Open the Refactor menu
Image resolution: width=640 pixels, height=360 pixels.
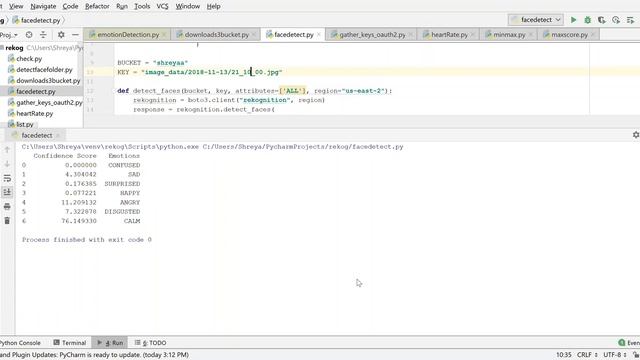click(97, 7)
